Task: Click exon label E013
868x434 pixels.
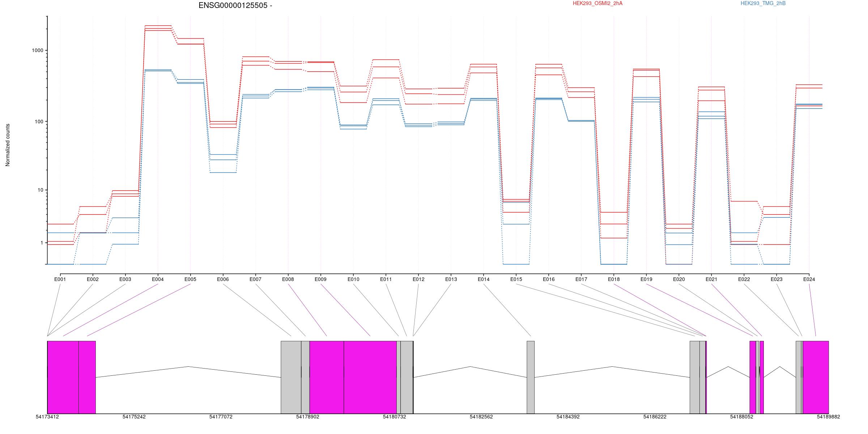Action: click(451, 279)
